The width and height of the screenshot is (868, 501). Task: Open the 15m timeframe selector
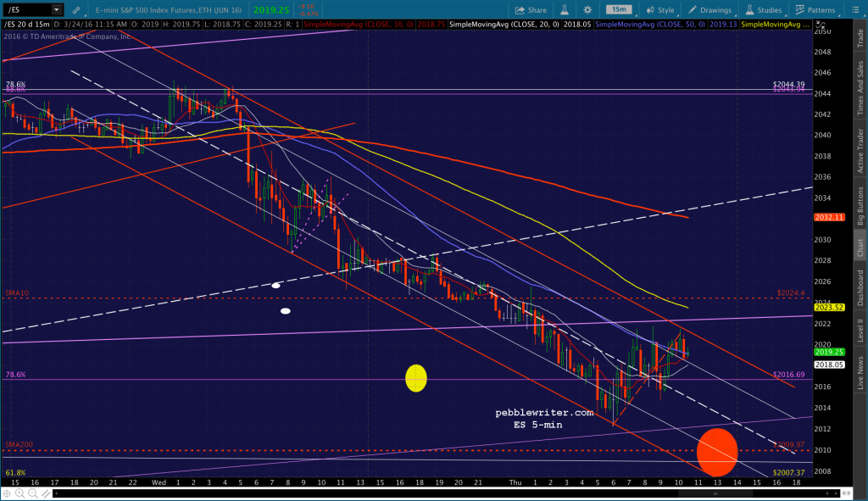619,10
